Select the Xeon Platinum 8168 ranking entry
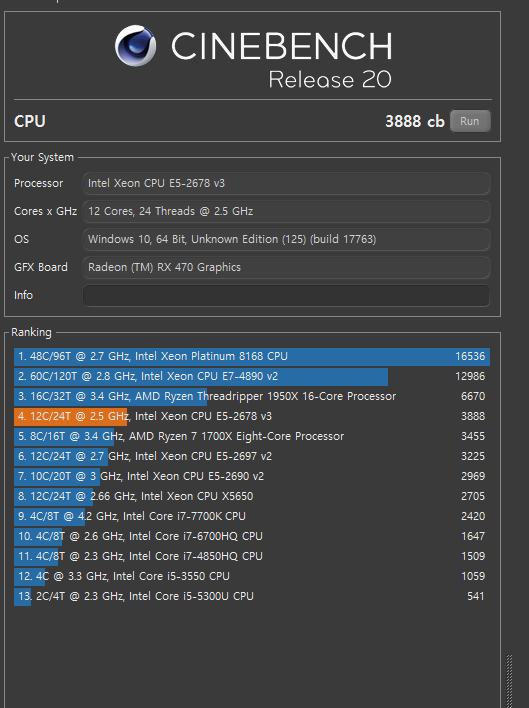The height and width of the screenshot is (708, 529). [252, 356]
